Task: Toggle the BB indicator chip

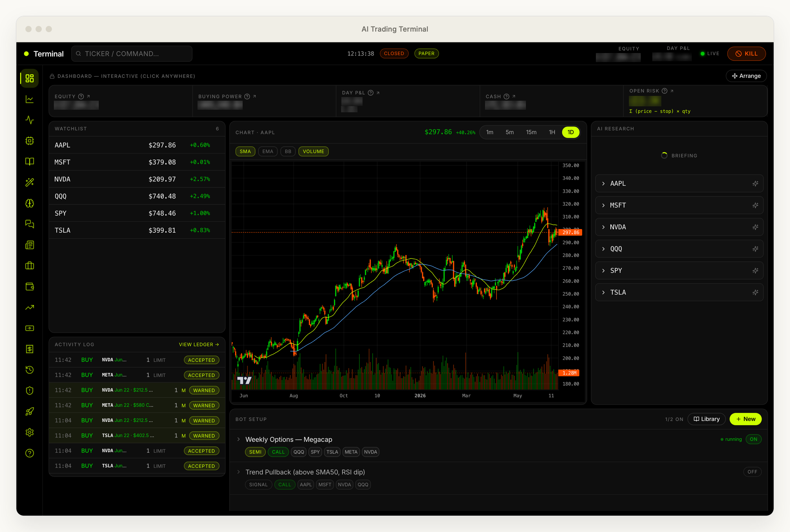Action: click(x=288, y=151)
